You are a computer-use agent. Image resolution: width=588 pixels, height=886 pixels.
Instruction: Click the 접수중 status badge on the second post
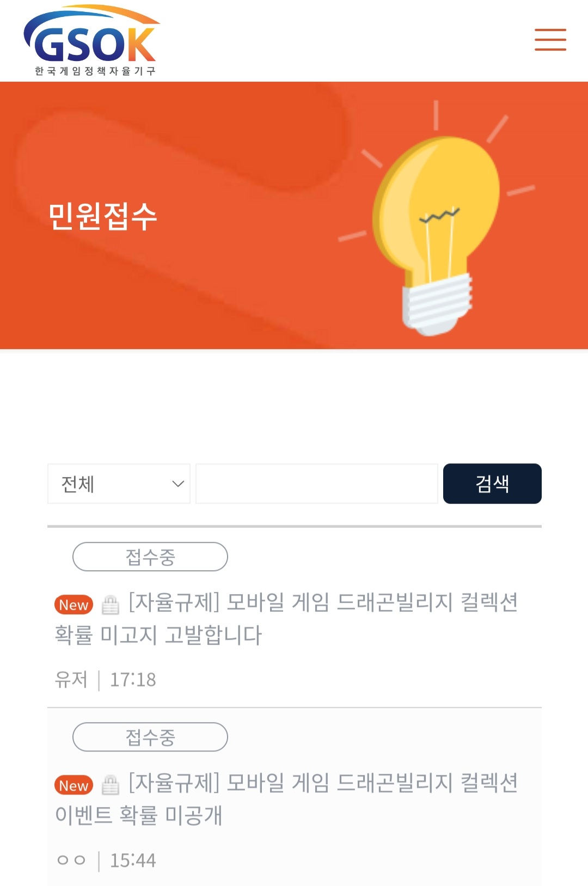coord(150,737)
